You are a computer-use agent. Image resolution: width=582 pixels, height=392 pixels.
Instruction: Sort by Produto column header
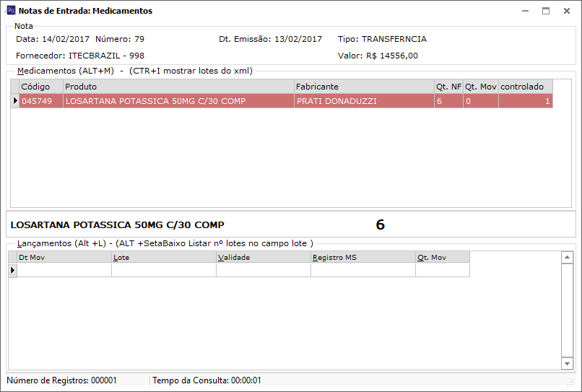tap(178, 87)
